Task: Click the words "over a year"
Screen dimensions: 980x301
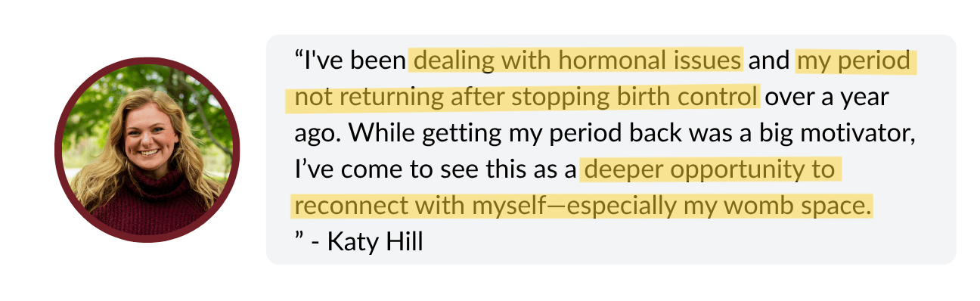Action: (828, 98)
